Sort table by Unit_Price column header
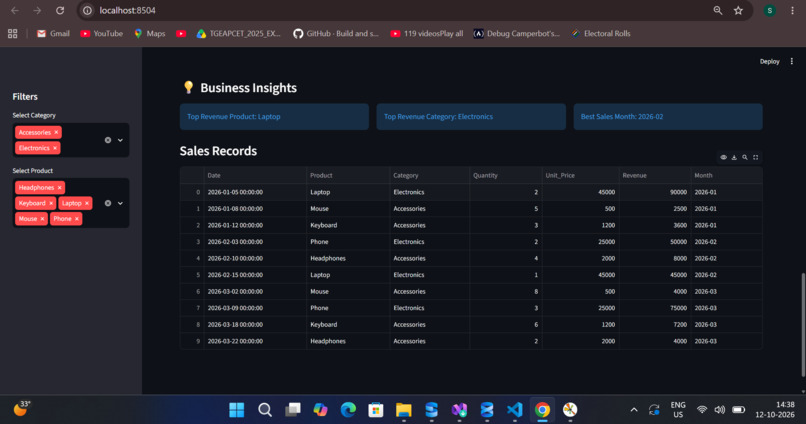This screenshot has width=806, height=424. click(x=580, y=175)
